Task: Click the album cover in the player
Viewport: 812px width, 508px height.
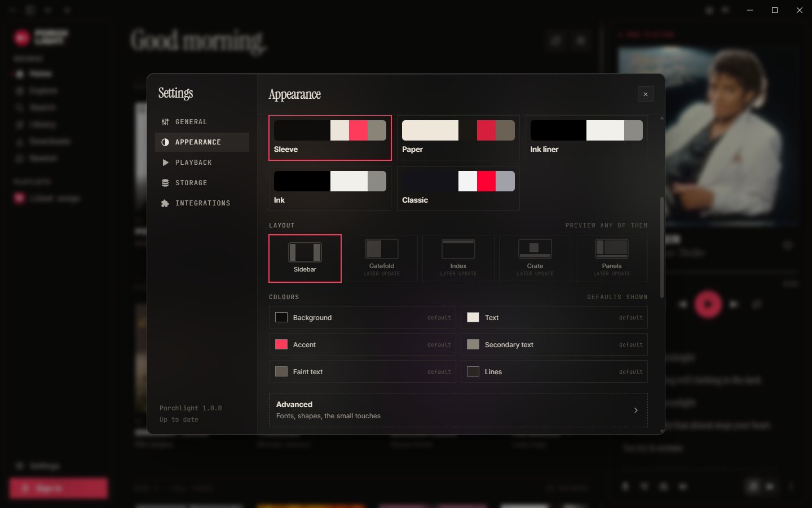Action: point(708,135)
